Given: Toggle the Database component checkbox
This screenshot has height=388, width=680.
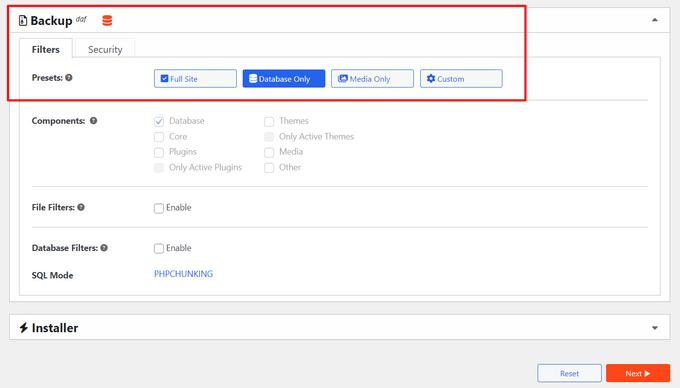Looking at the screenshot, I should click(159, 121).
